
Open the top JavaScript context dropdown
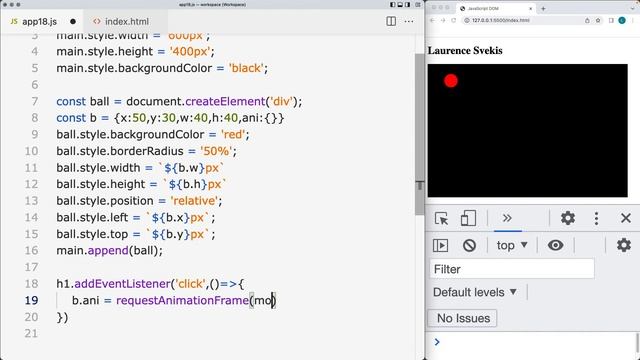coord(512,245)
